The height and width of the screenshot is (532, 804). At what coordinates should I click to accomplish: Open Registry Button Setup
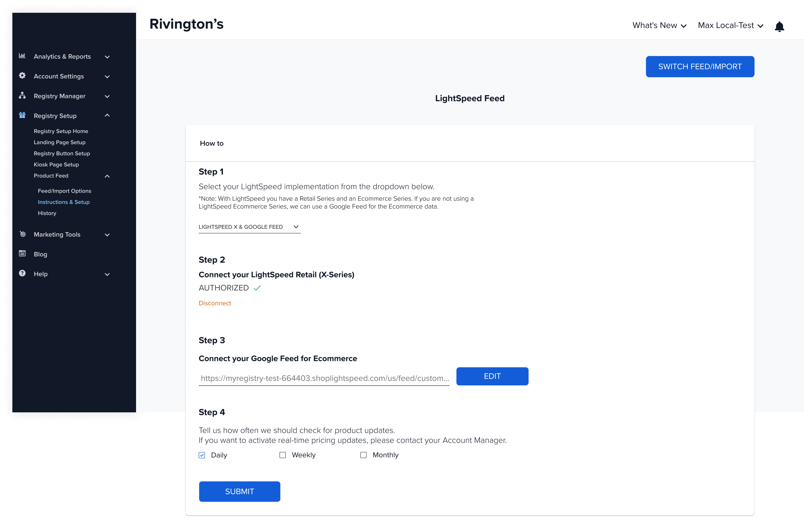click(62, 153)
